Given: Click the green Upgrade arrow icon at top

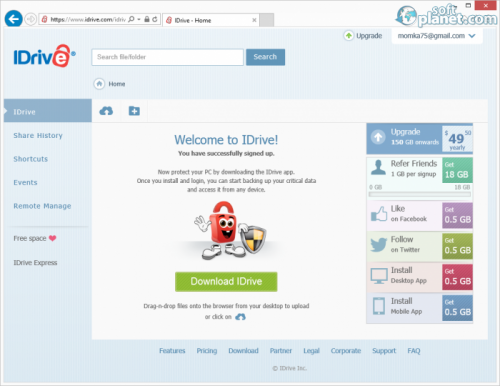Looking at the screenshot, I should [349, 35].
